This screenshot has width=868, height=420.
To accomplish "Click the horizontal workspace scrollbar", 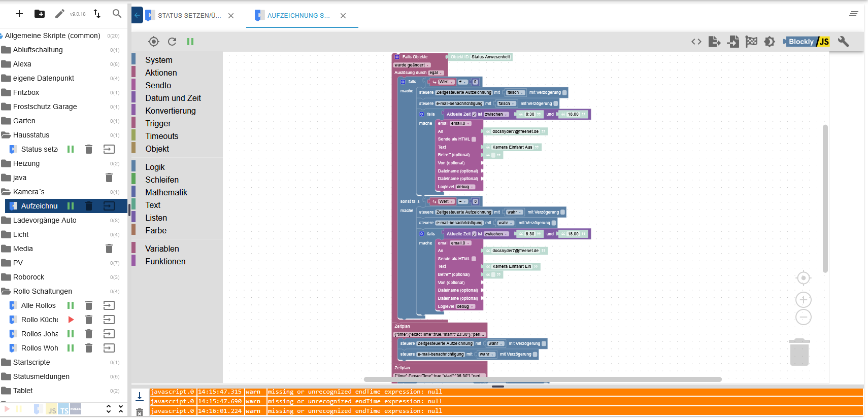I will [x=542, y=379].
